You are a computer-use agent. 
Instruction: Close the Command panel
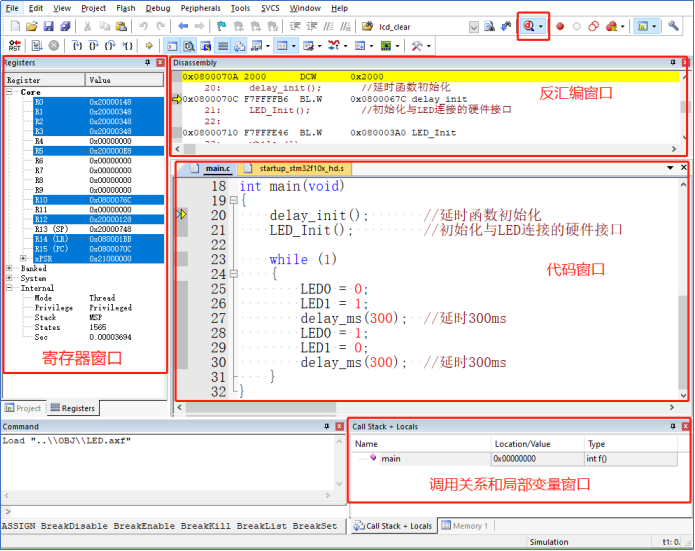[340, 426]
